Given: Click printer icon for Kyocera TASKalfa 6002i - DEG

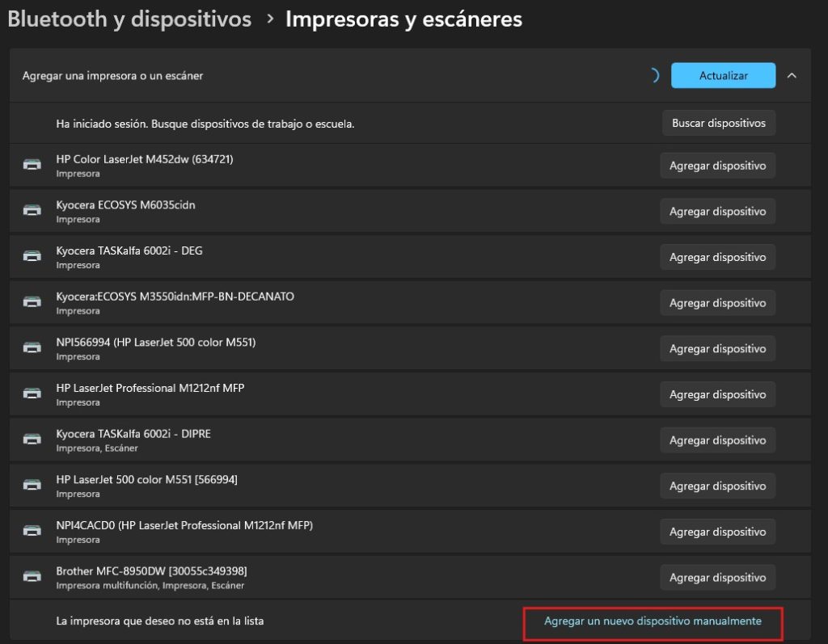Looking at the screenshot, I should point(32,257).
